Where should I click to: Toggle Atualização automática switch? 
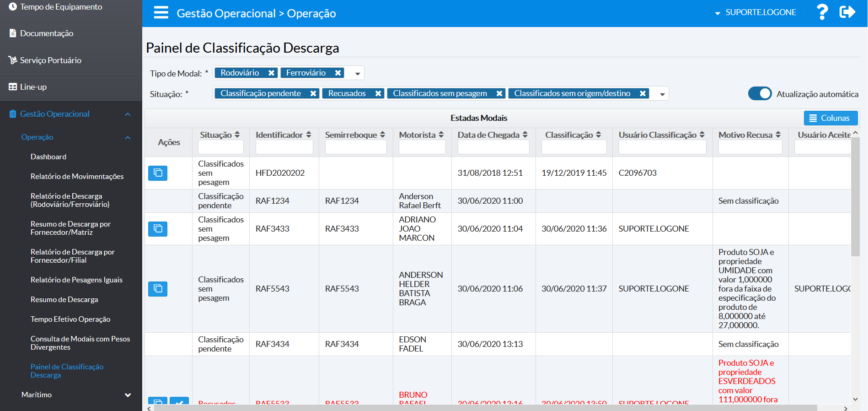coord(760,94)
